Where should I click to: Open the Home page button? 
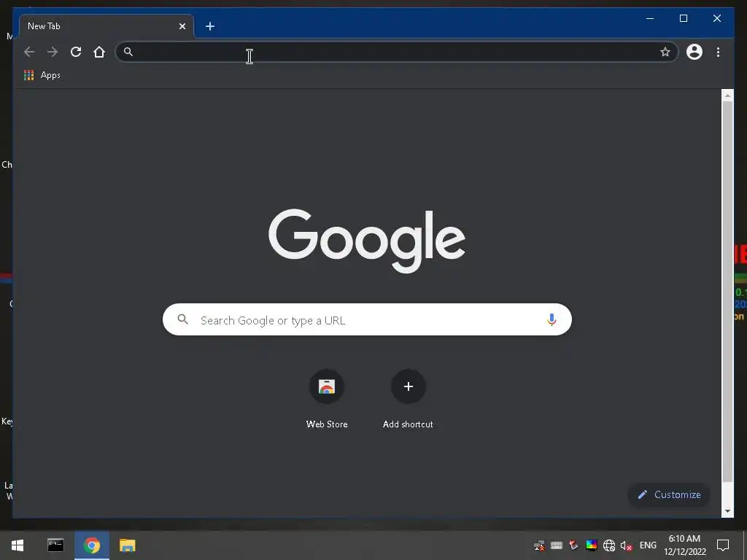tap(99, 52)
